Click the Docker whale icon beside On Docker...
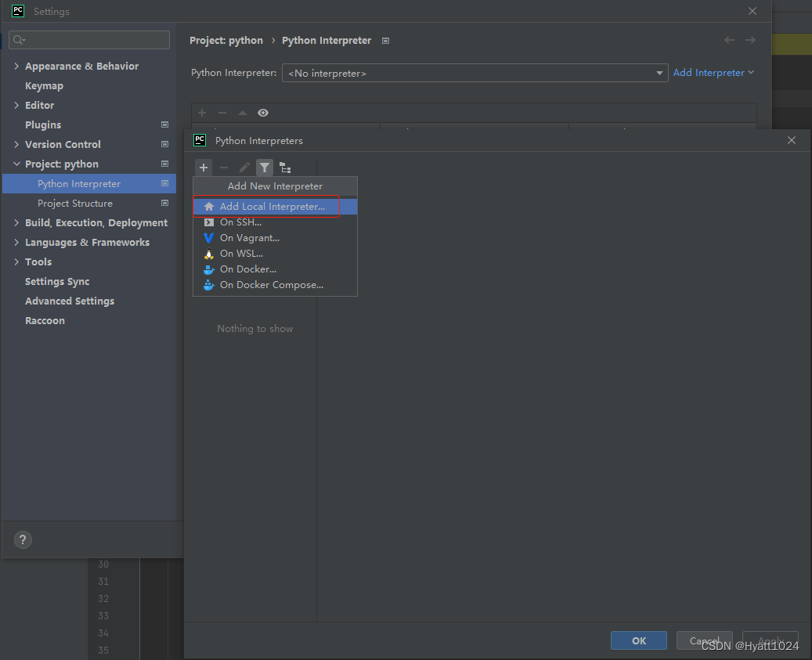Image resolution: width=812 pixels, height=660 pixels. click(x=209, y=269)
